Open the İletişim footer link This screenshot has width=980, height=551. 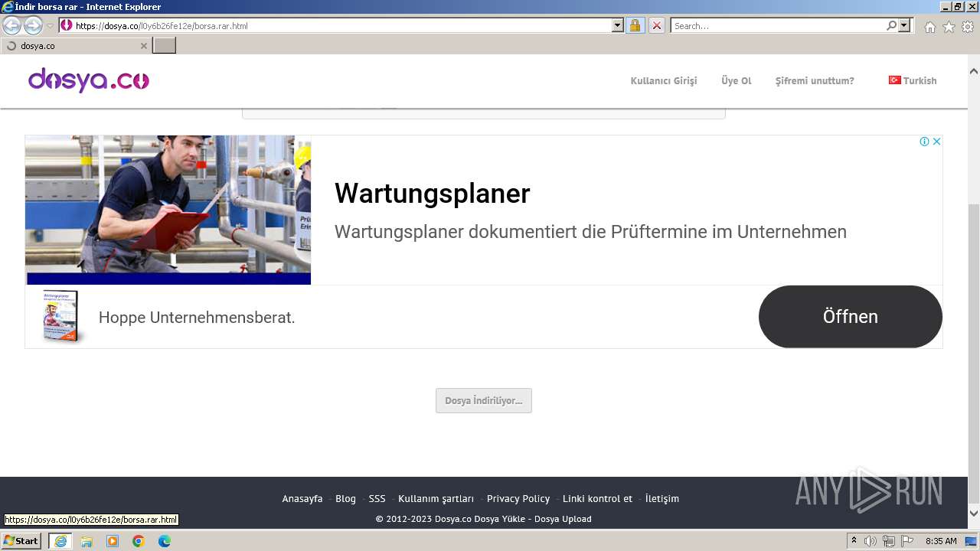point(662,498)
